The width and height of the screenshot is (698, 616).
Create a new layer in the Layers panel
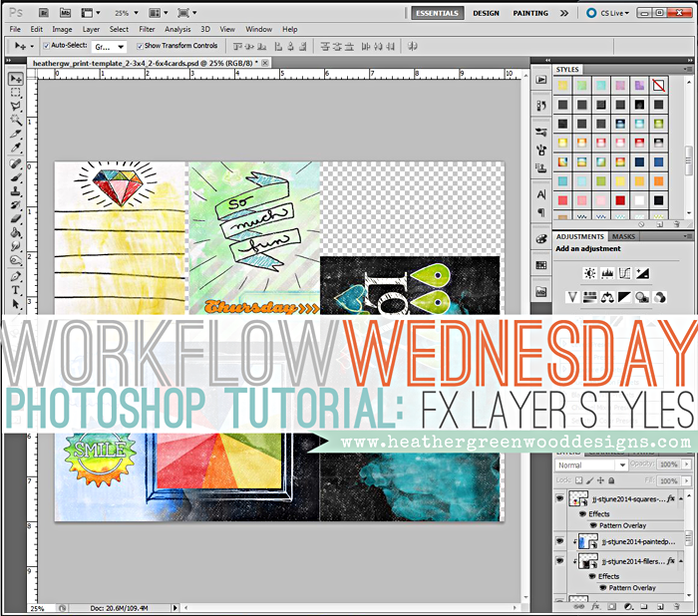[x=660, y=606]
